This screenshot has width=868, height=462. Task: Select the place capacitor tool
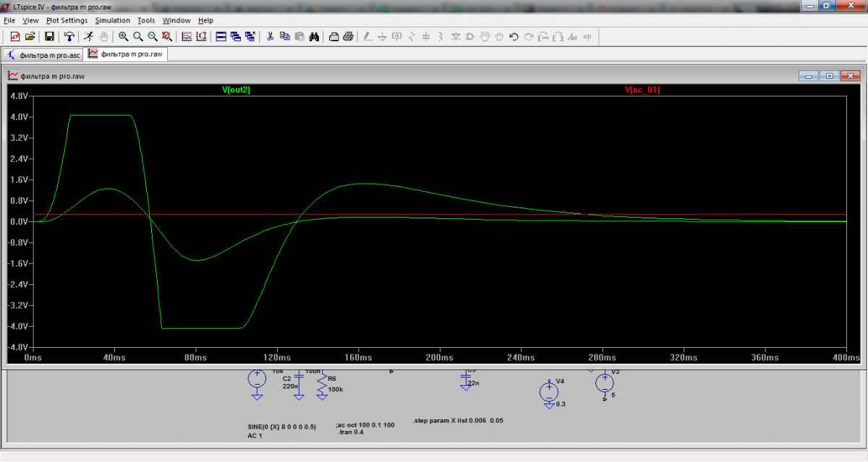(426, 36)
